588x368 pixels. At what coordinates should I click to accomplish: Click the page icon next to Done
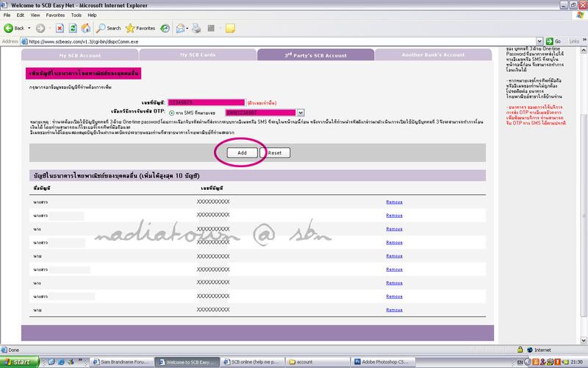click(4, 350)
